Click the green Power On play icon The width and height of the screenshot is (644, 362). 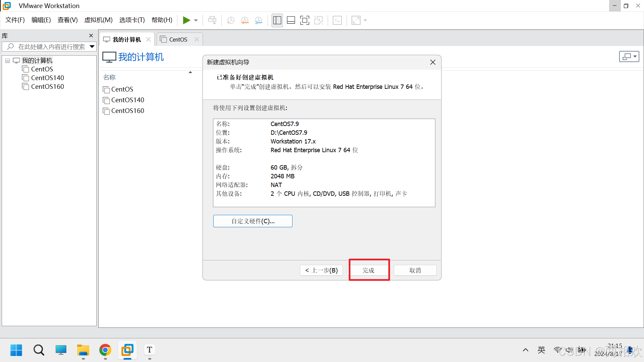click(x=186, y=20)
